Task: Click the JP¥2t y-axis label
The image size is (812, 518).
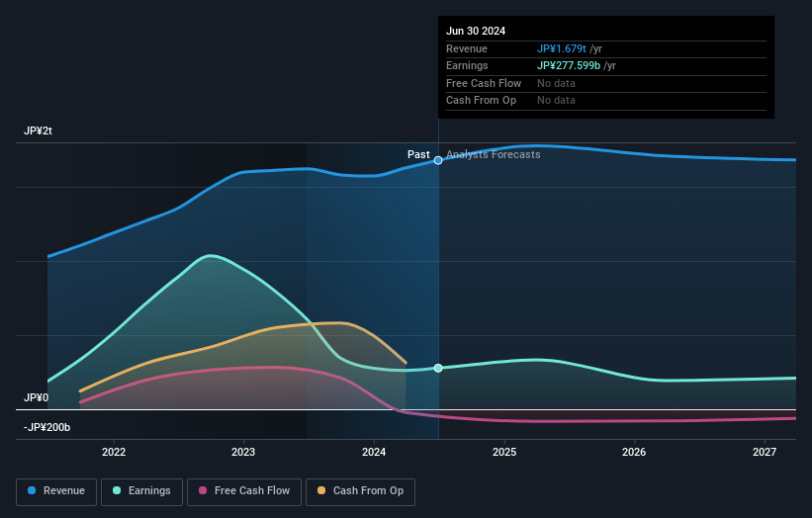Action: pyautogui.click(x=38, y=130)
